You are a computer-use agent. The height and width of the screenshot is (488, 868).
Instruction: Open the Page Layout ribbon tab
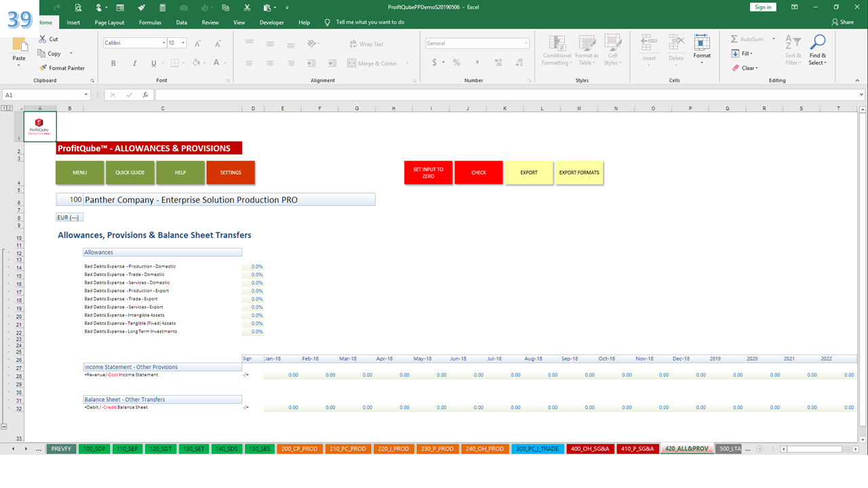point(109,22)
